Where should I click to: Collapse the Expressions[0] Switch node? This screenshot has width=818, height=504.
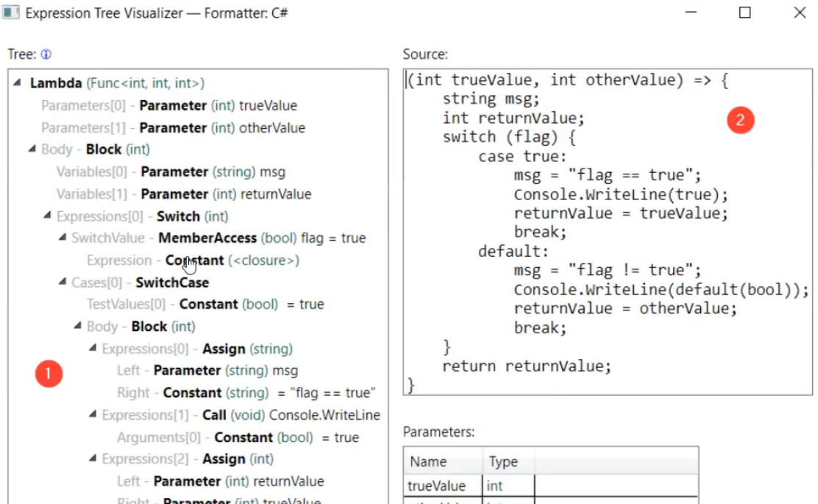pos(48,216)
